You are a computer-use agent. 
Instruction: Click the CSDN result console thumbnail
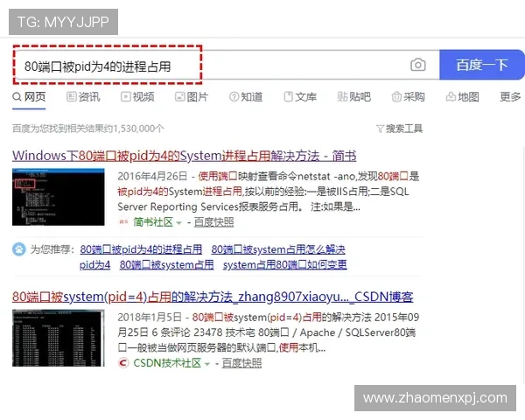(x=59, y=338)
